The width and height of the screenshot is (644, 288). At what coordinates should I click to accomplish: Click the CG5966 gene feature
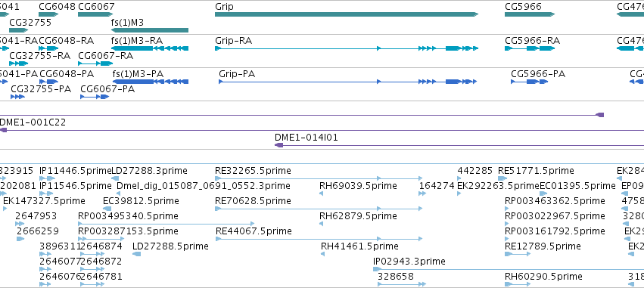click(x=530, y=14)
